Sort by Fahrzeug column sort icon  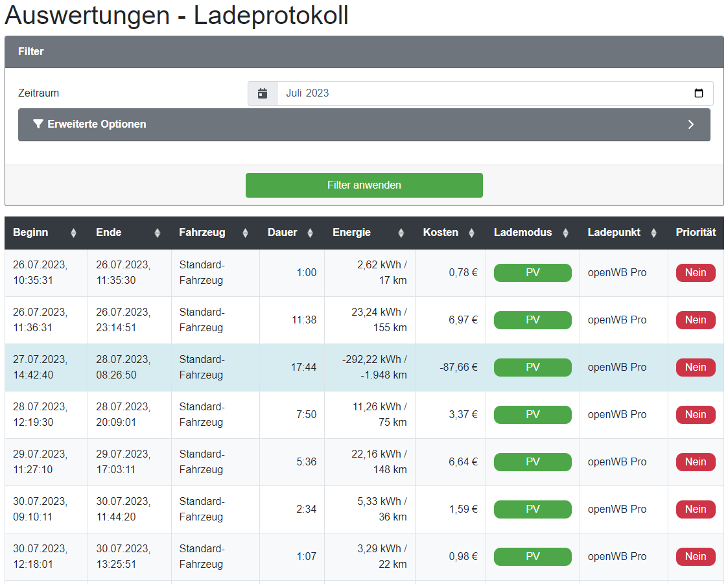tap(245, 233)
